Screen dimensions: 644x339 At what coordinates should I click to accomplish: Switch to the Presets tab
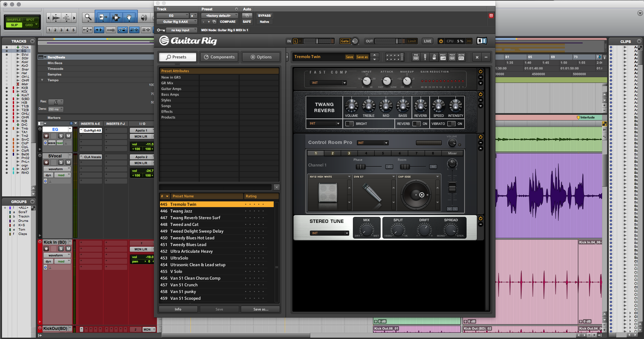coord(177,57)
